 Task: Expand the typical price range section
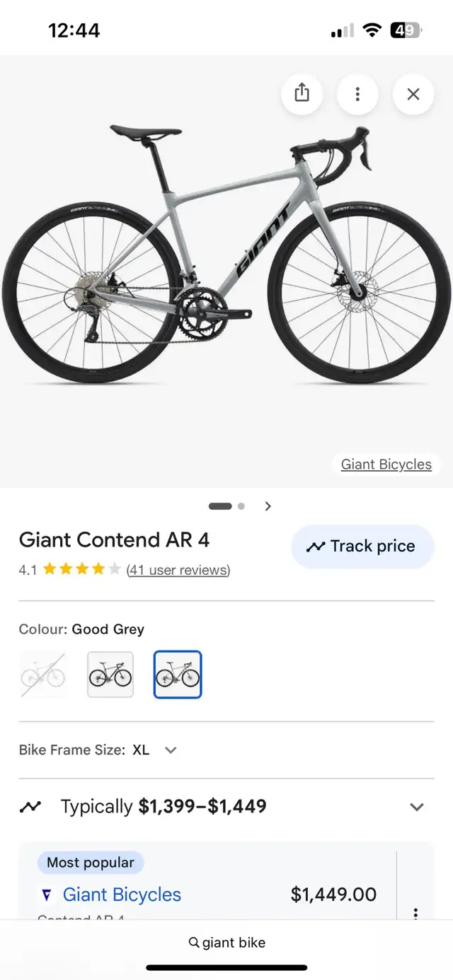click(417, 807)
